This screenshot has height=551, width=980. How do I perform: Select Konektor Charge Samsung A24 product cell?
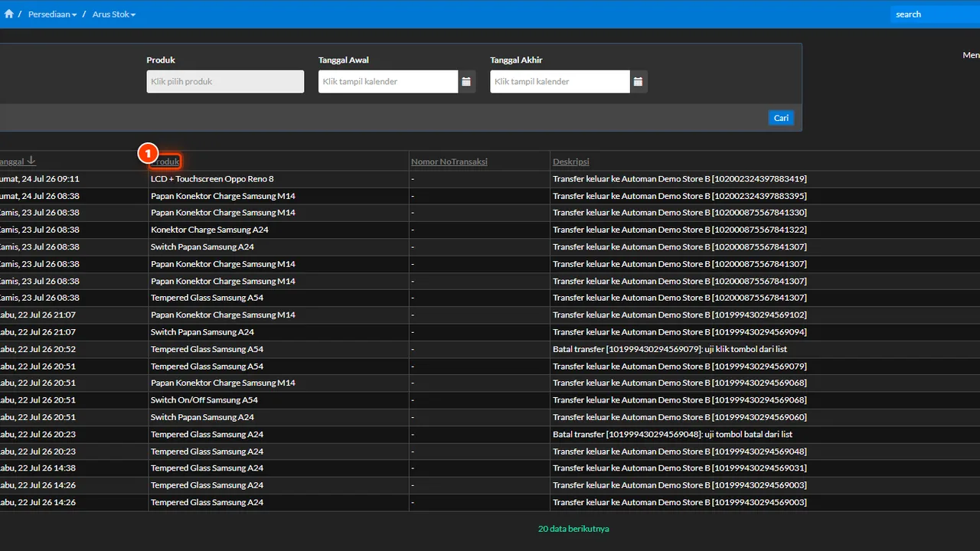(210, 230)
